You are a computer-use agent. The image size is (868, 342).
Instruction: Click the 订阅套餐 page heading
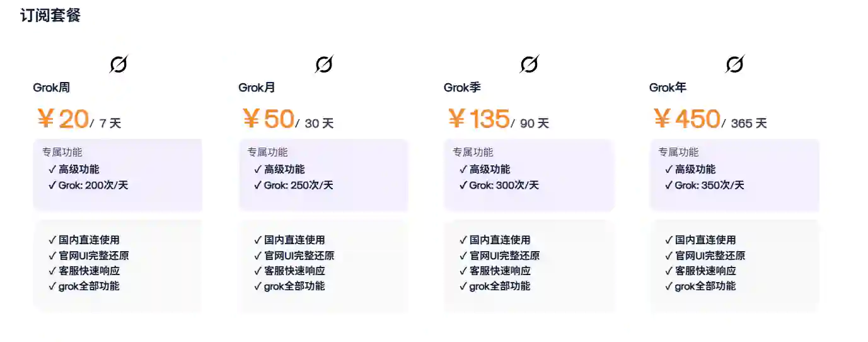(x=50, y=16)
